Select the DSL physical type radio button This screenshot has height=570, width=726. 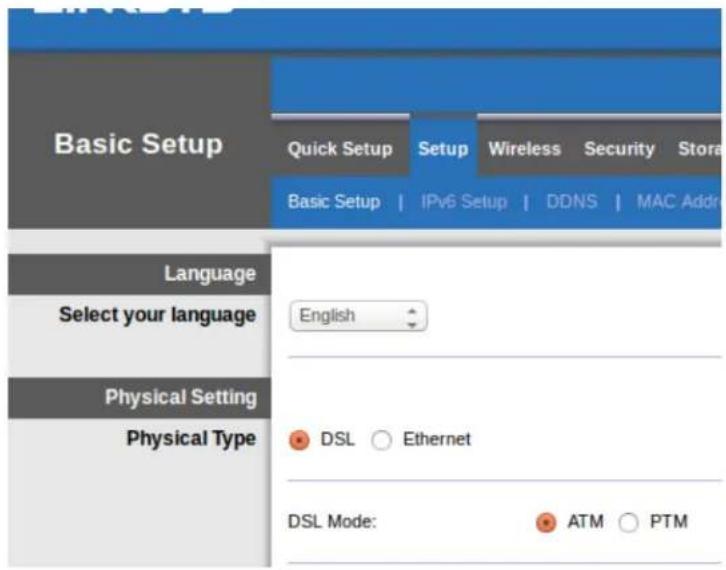click(299, 439)
